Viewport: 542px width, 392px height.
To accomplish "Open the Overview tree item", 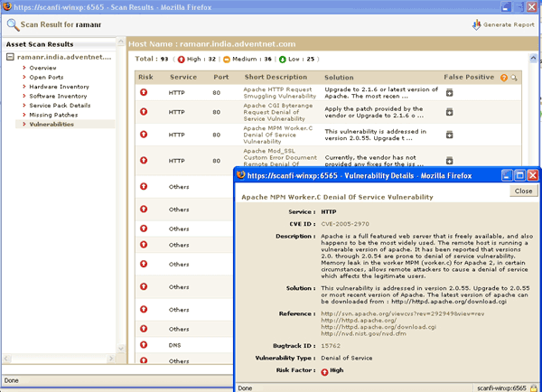I will [x=42, y=68].
